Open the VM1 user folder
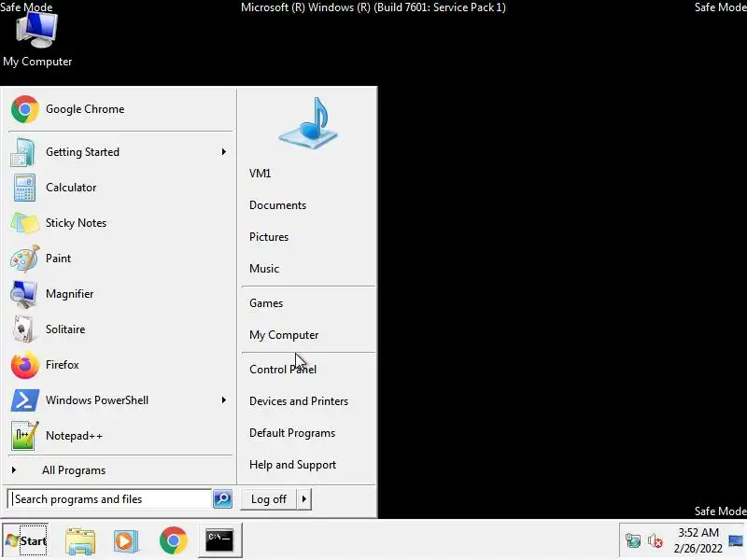 [x=261, y=174]
